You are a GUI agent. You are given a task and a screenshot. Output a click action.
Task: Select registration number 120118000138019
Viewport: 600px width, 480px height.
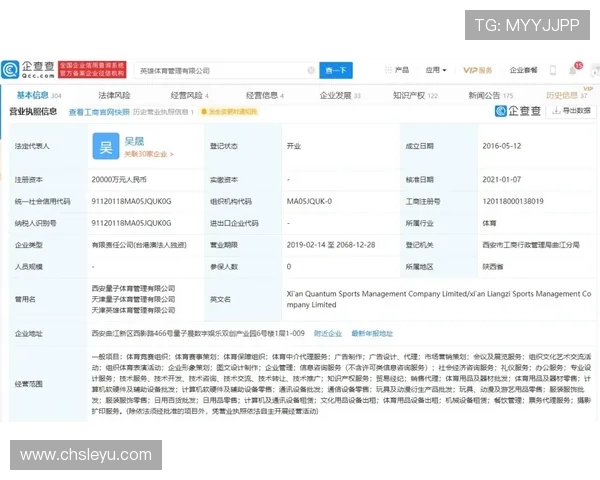tap(513, 201)
